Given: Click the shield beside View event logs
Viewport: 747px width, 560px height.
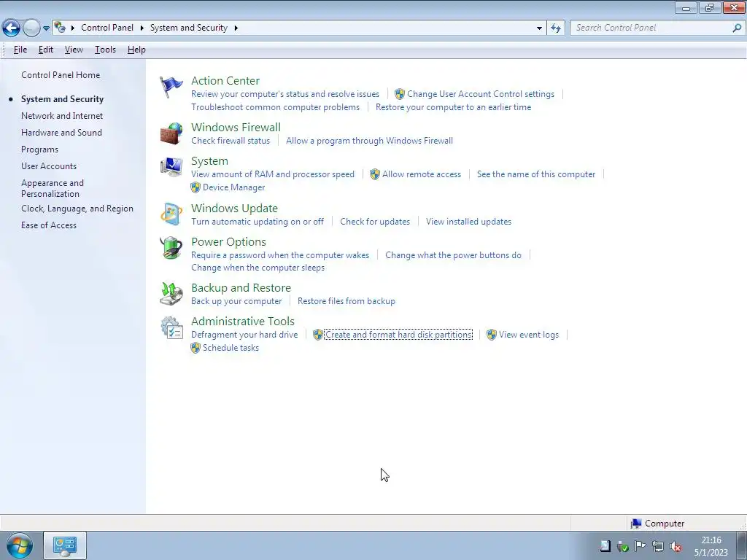Looking at the screenshot, I should [x=492, y=335].
